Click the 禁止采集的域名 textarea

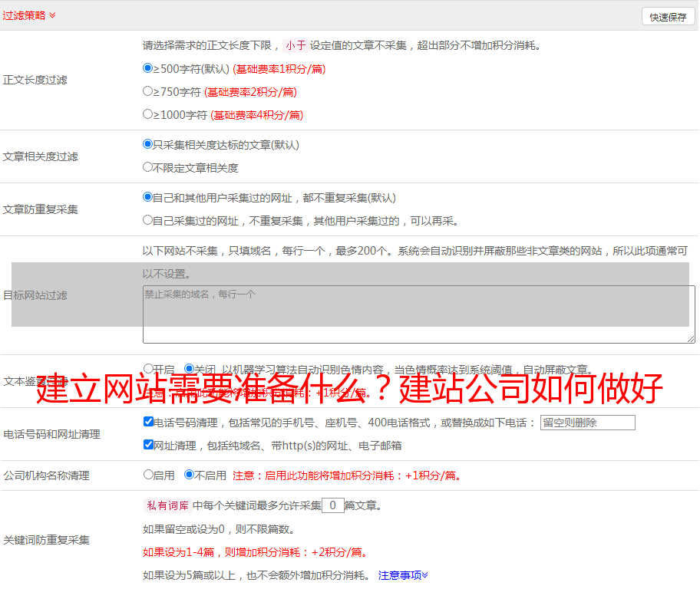point(418,314)
